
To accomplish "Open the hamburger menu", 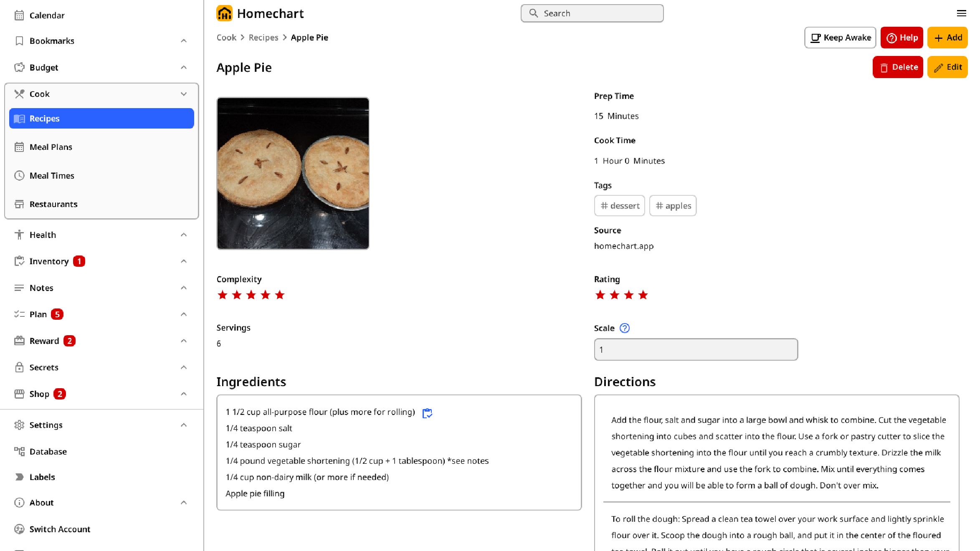I will tap(962, 13).
